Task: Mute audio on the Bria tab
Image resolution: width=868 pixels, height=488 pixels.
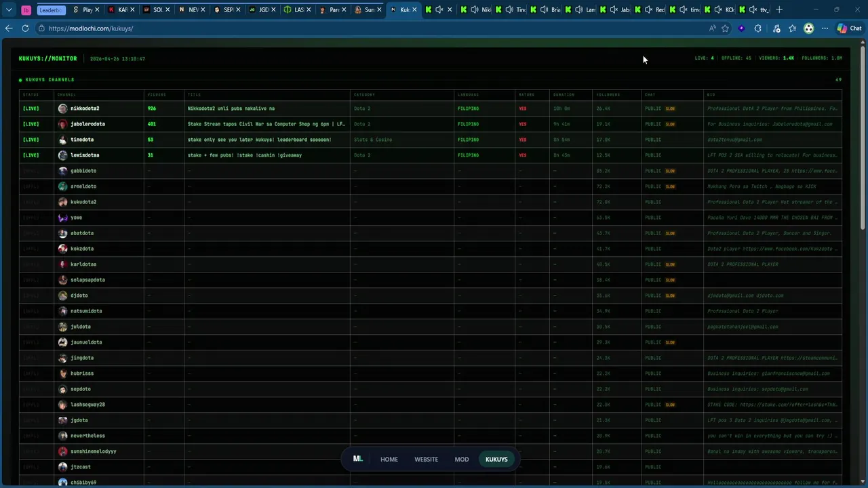Action: point(545,9)
